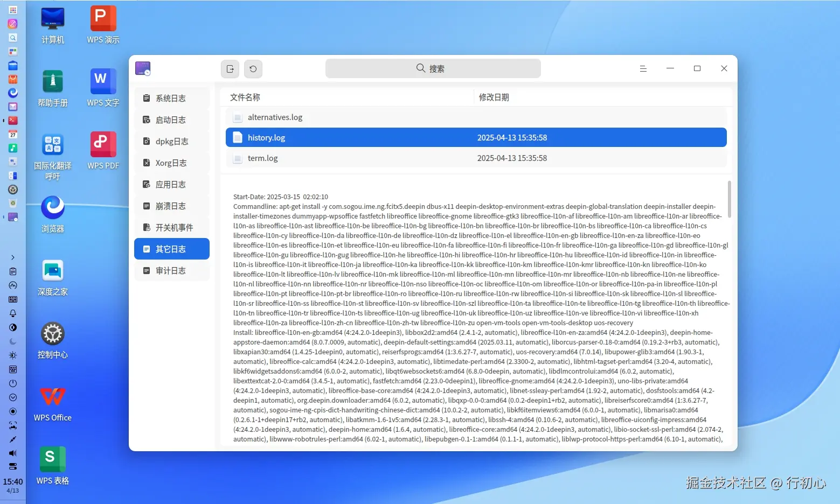
Task: Expand the dock tray chevron arrow
Action: point(13,257)
